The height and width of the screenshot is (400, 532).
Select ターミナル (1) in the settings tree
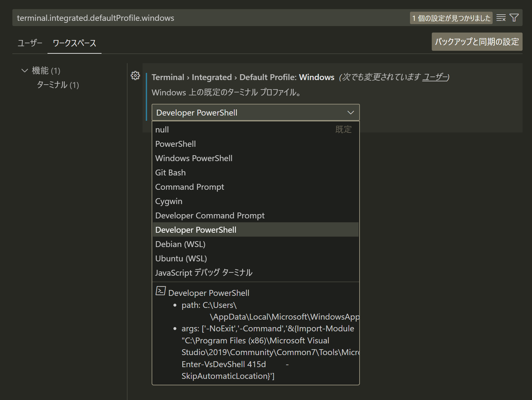(57, 85)
